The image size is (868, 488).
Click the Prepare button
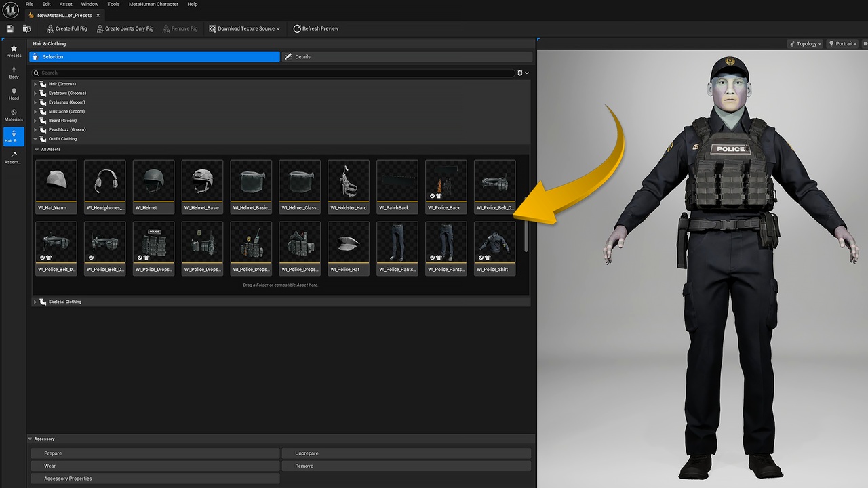[x=155, y=453]
